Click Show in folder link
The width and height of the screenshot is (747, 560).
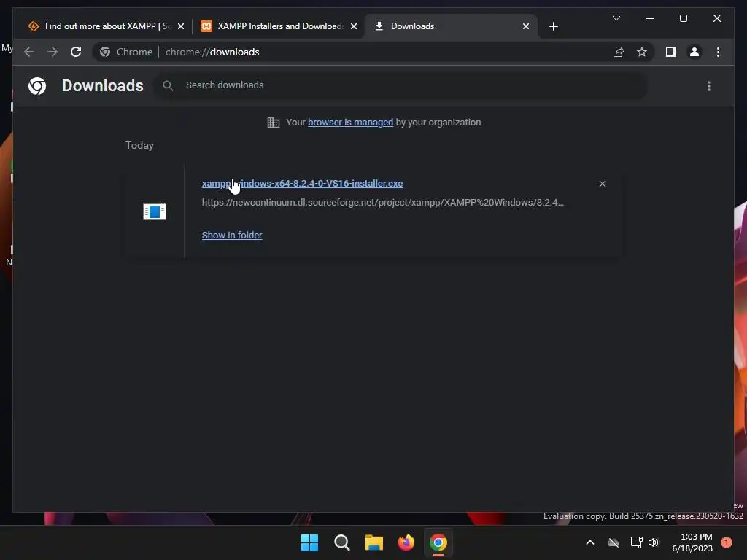point(232,236)
